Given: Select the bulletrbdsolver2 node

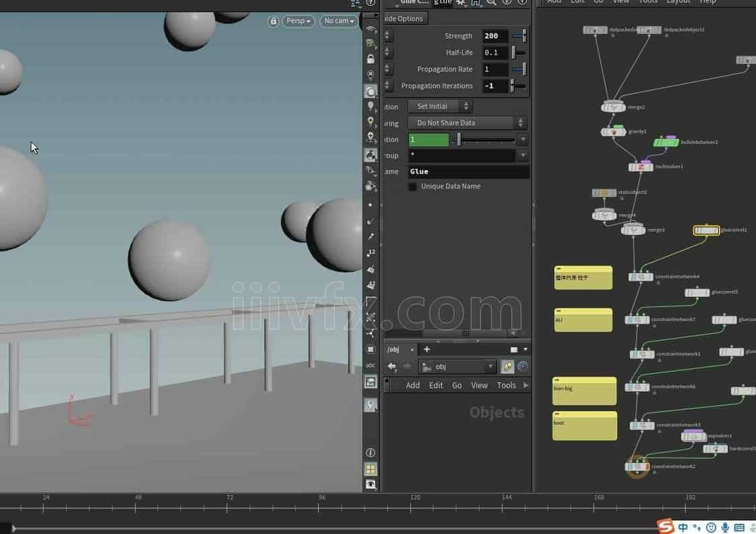Looking at the screenshot, I should click(666, 142).
